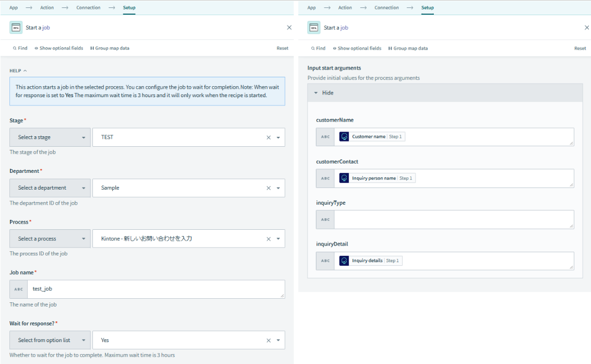Click the ABC type icon for customerName
The height and width of the screenshot is (364, 591).
[x=325, y=137]
